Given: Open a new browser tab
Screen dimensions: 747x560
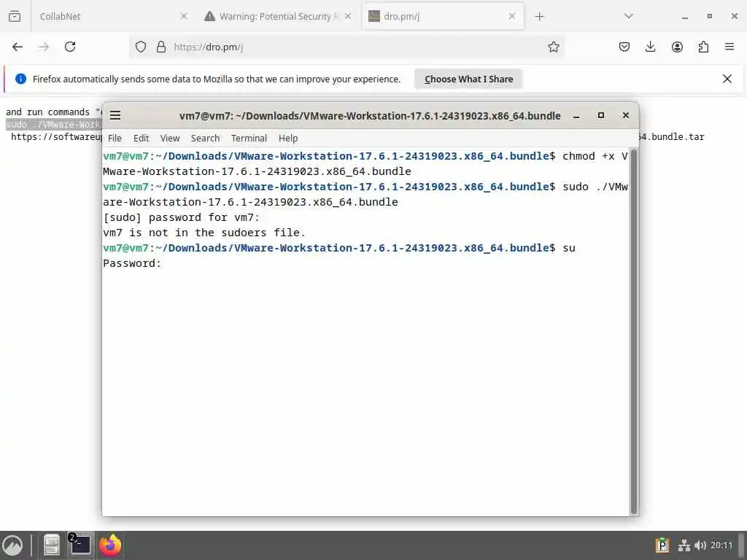Looking at the screenshot, I should tap(539, 17).
